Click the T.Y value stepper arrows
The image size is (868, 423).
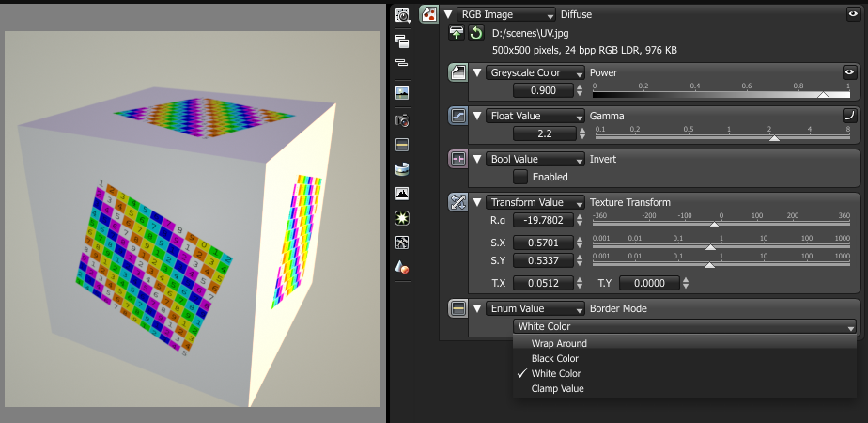point(686,283)
